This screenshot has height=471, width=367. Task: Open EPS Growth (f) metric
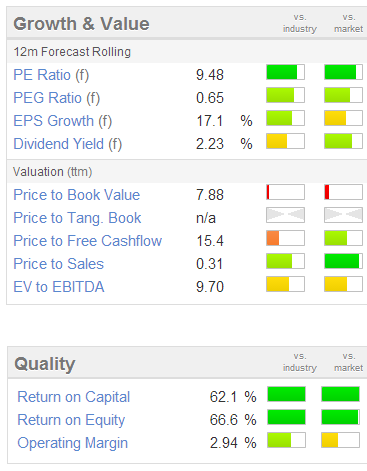click(x=63, y=121)
